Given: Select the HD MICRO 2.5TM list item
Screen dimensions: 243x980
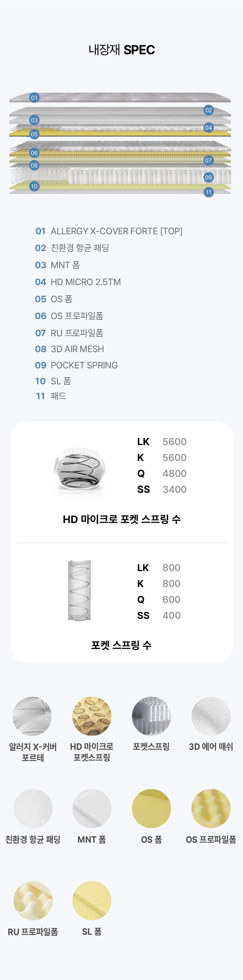Looking at the screenshot, I should pyautogui.click(x=78, y=282).
